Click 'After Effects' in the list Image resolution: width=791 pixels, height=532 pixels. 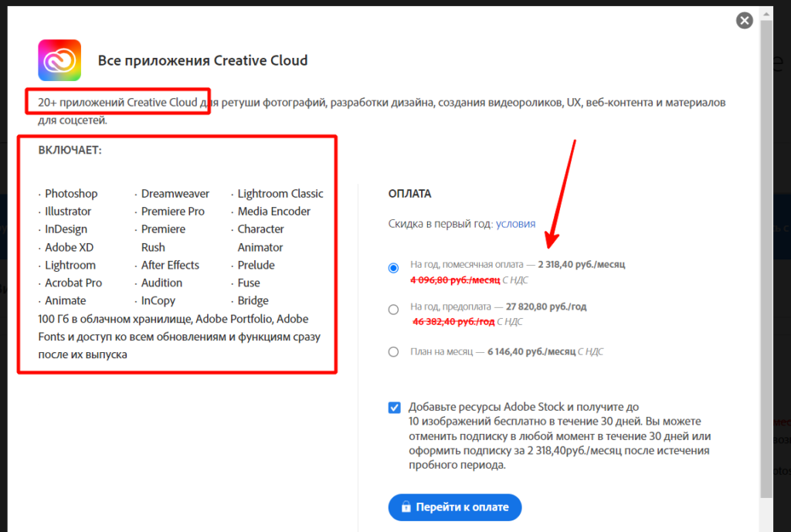[x=170, y=265]
